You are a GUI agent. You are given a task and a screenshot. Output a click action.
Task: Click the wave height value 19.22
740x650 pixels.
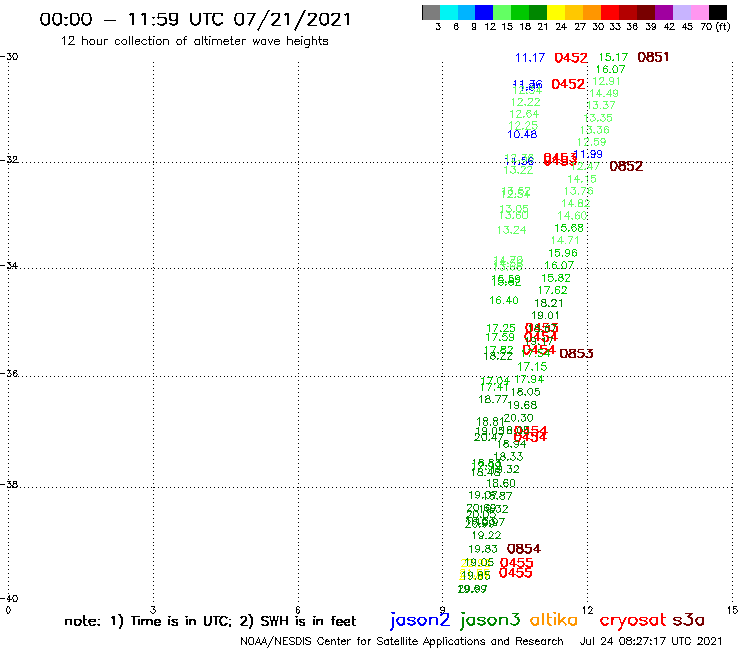pyautogui.click(x=487, y=535)
